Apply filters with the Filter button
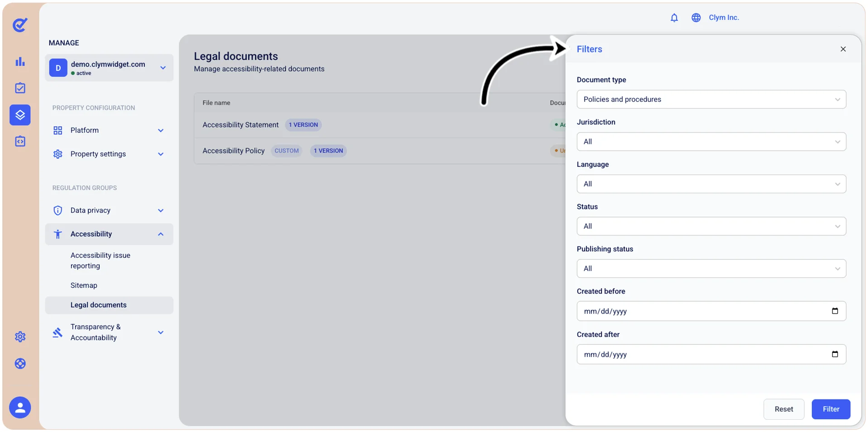868x432 pixels. point(830,409)
